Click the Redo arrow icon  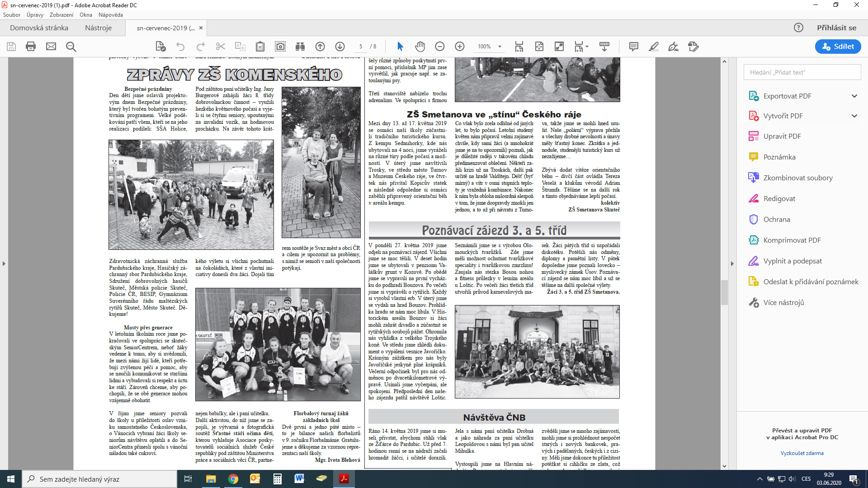click(200, 47)
